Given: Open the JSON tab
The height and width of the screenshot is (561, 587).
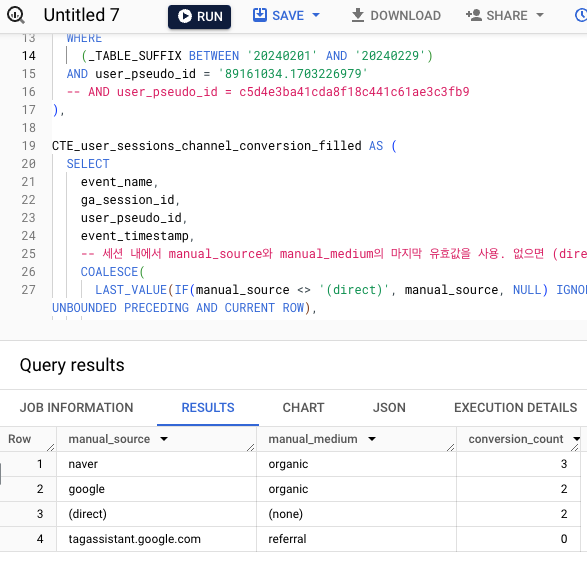Looking at the screenshot, I should click(x=389, y=408).
